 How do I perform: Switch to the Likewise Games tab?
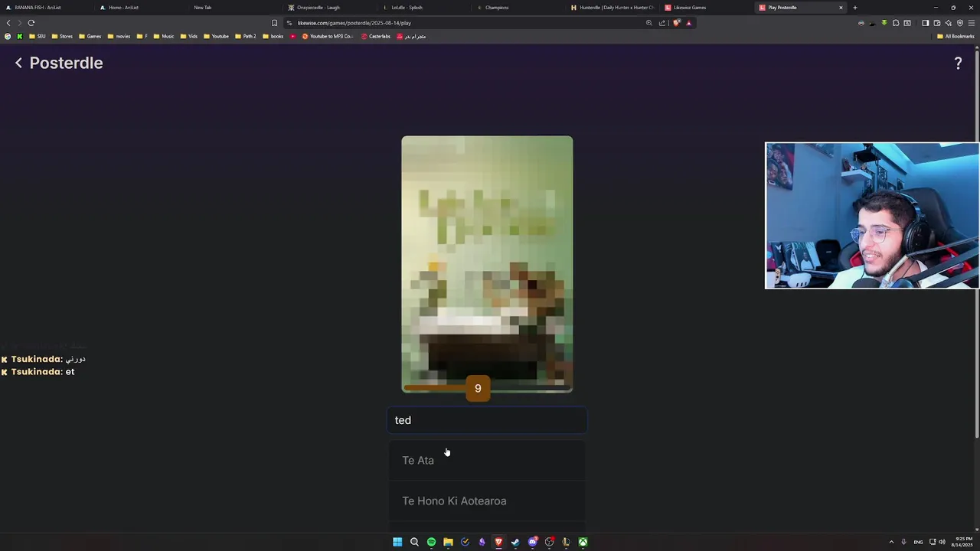click(x=707, y=8)
